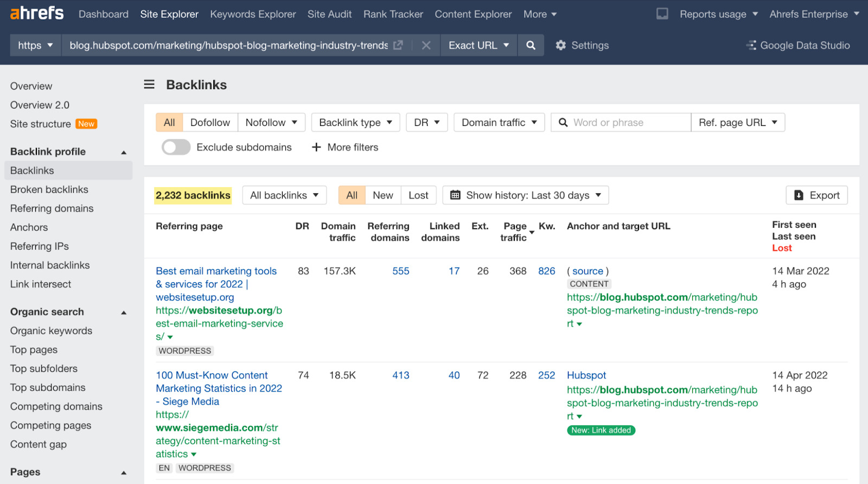Open Backlink type dropdown
The height and width of the screenshot is (484, 868).
355,123
